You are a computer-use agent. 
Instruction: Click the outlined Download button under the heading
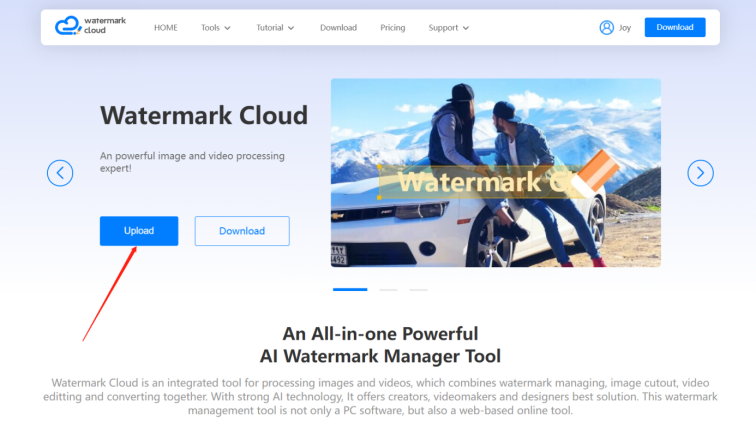pyautogui.click(x=242, y=231)
